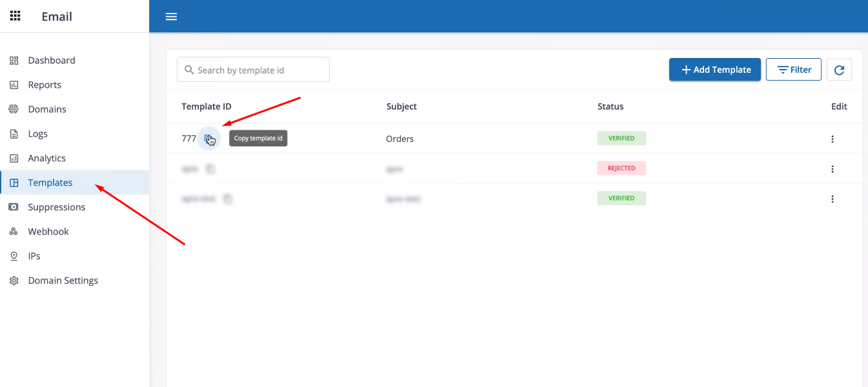Click the Domains globe icon
Screen dimensions: 868x387
click(x=14, y=110)
